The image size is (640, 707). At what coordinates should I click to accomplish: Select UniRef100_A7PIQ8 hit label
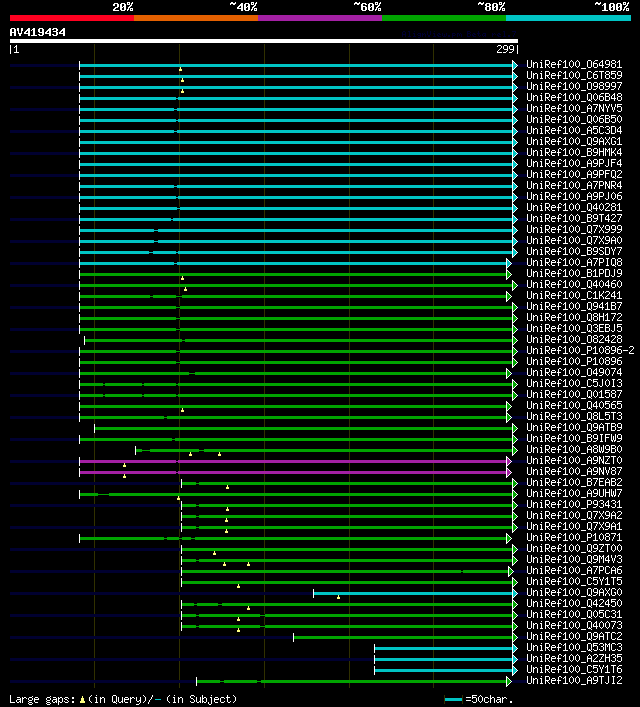pos(574,262)
